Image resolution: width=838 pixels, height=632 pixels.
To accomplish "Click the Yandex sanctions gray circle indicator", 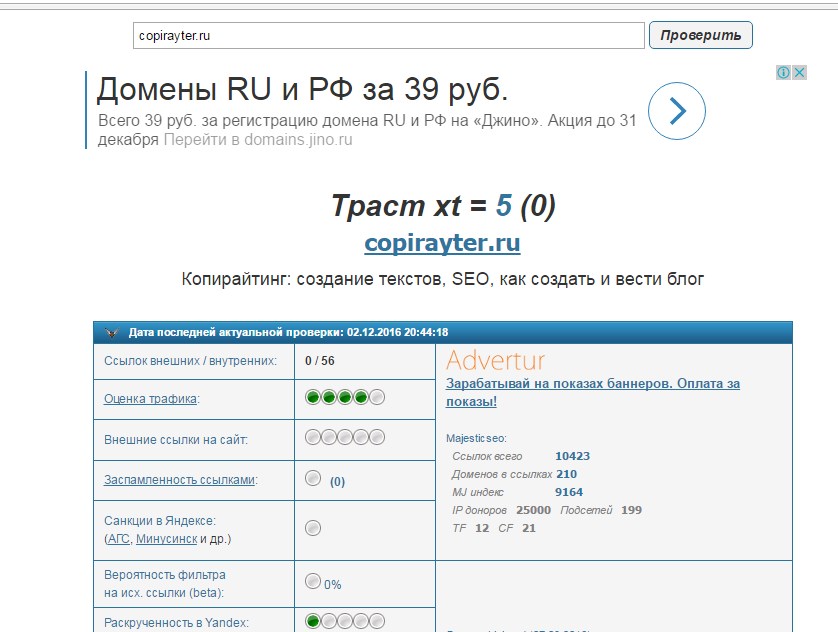I will pyautogui.click(x=313, y=527).
